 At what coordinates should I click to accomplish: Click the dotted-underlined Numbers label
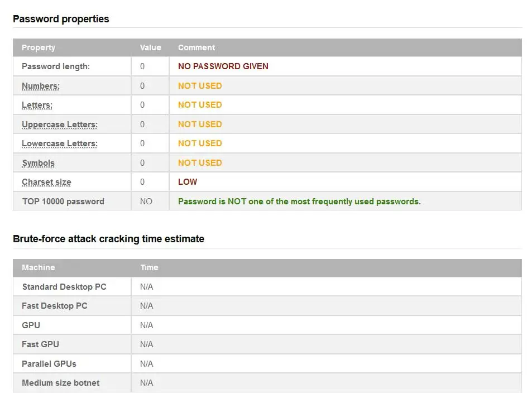coord(41,86)
